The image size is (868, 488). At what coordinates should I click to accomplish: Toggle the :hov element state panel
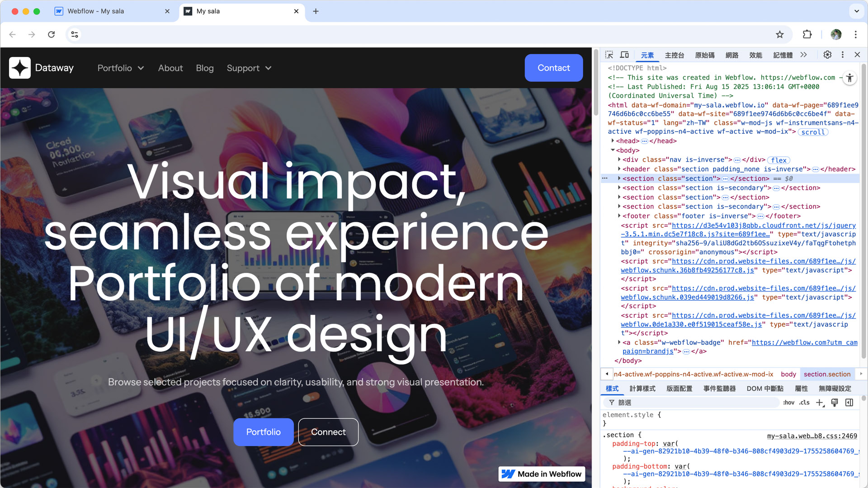(x=788, y=403)
